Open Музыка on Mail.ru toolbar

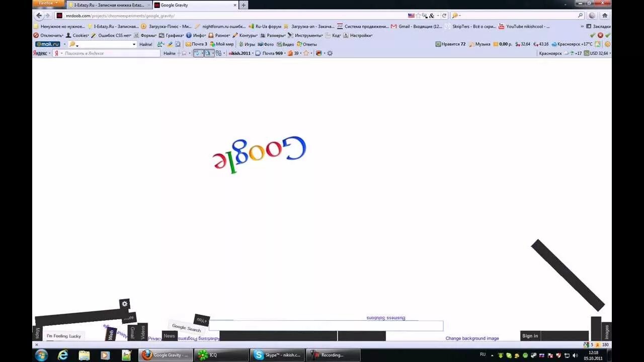[479, 44]
